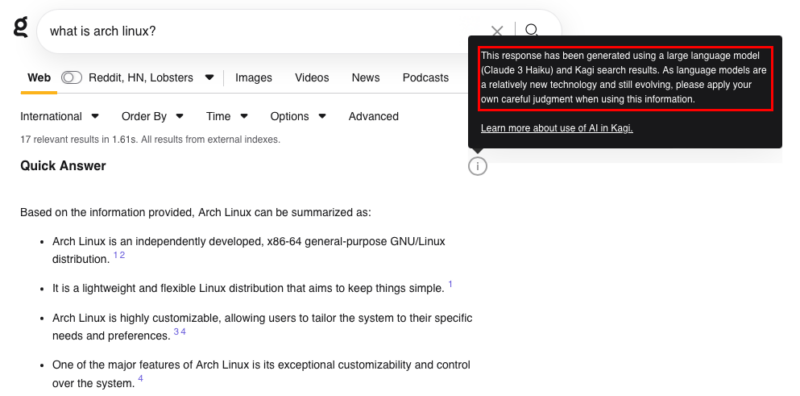Toggle the Reddit, HN, Lobsters lens switch
The width and height of the screenshot is (800, 396).
point(71,78)
